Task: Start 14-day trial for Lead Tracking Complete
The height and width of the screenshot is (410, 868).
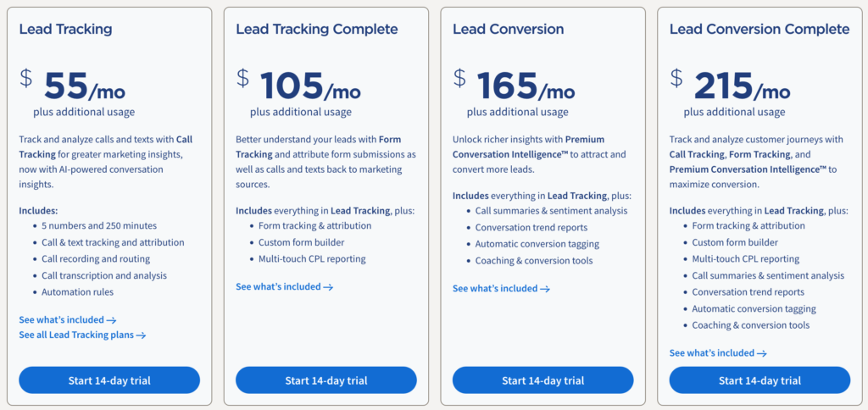Action: click(x=326, y=380)
